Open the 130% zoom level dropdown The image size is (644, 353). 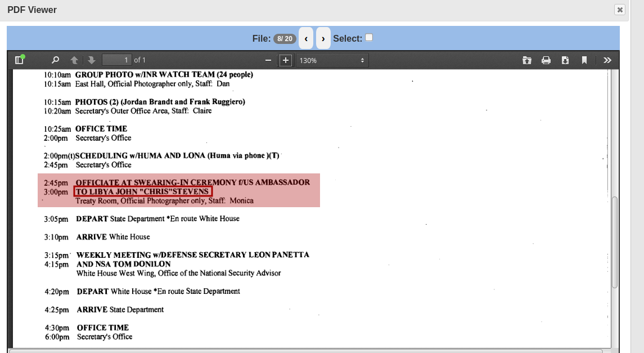(332, 60)
